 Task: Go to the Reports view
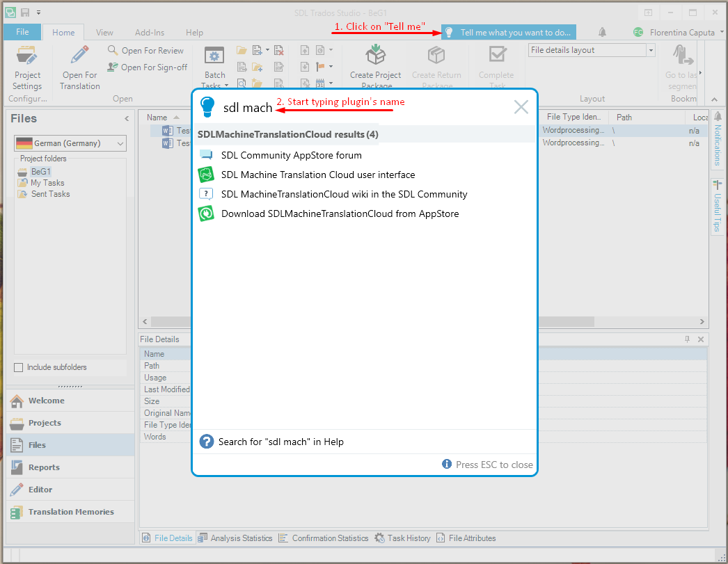coord(70,467)
